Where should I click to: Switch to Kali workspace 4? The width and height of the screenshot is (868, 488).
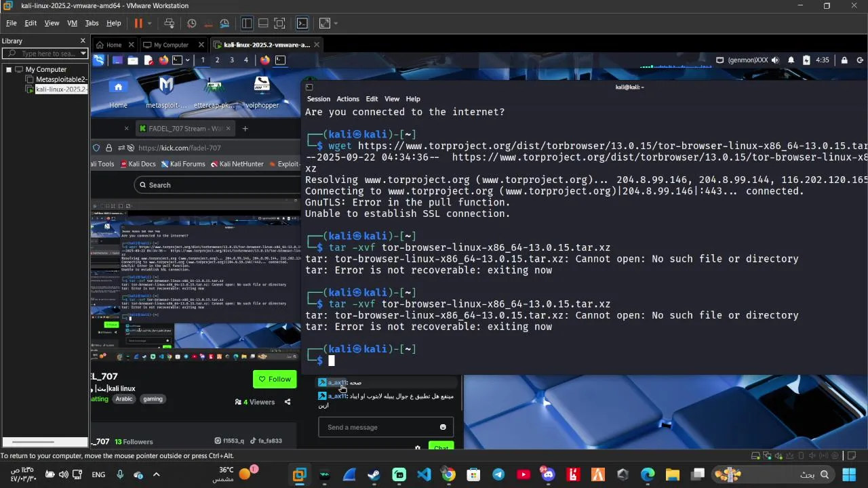pyautogui.click(x=246, y=60)
